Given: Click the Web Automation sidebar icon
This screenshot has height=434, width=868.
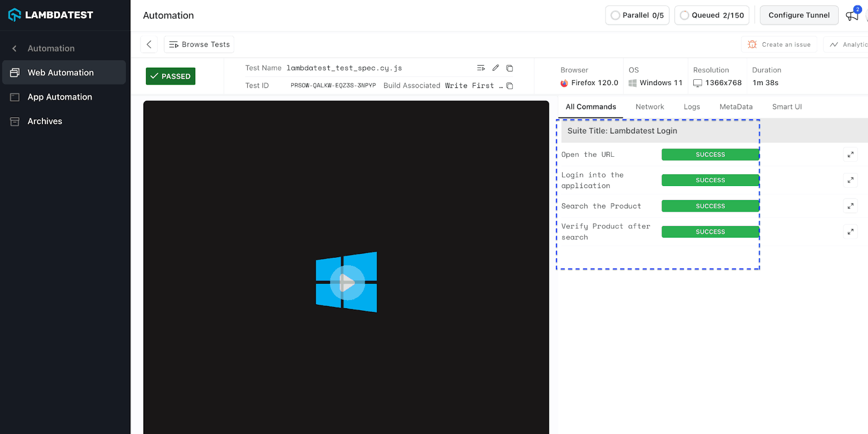Looking at the screenshot, I should [15, 72].
